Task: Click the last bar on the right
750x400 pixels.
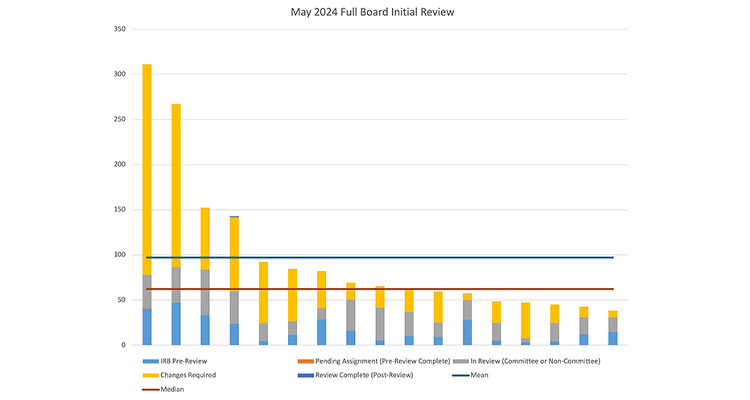Action: click(x=612, y=330)
